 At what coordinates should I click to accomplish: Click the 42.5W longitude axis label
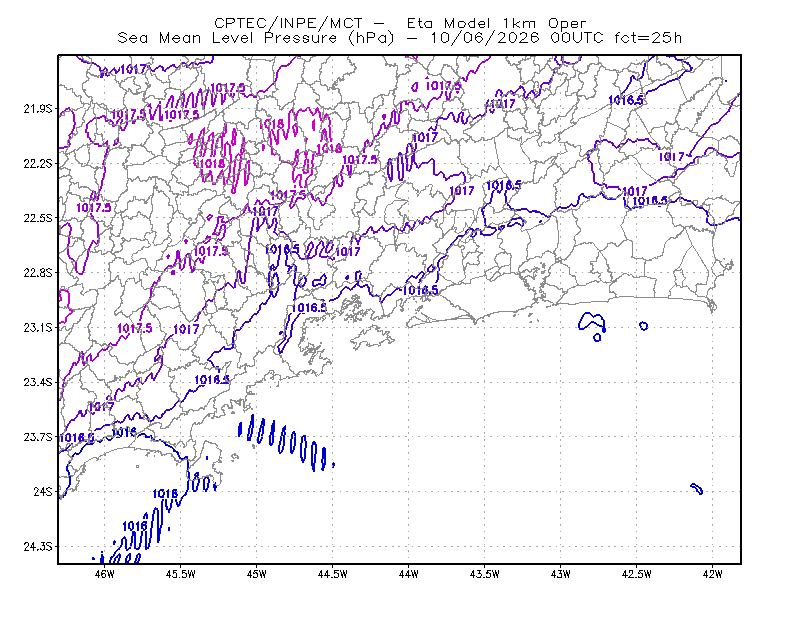[637, 574]
